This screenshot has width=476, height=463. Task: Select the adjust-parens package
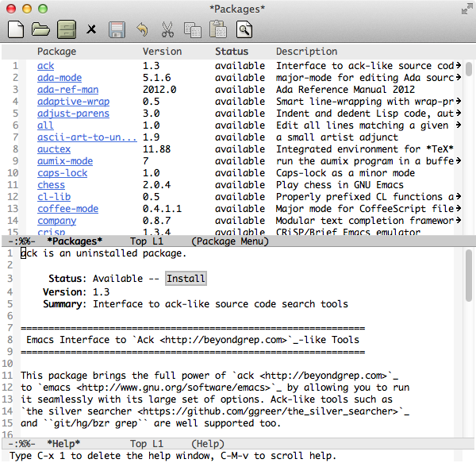point(74,114)
